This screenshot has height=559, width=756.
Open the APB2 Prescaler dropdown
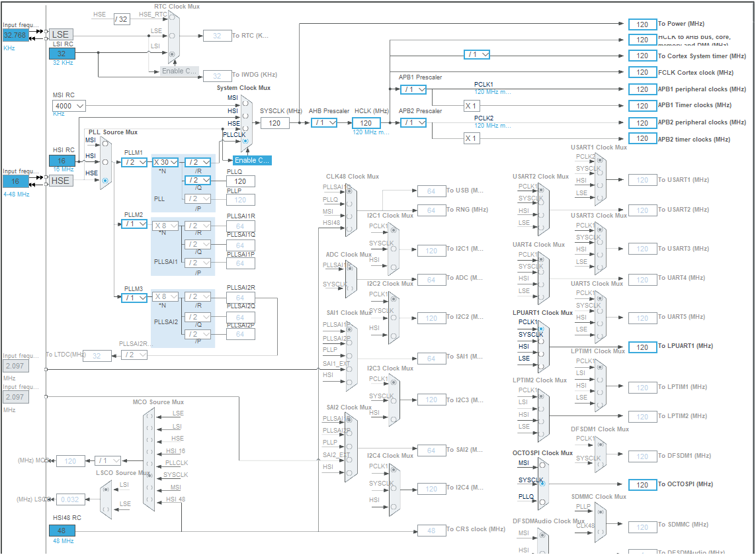coord(411,122)
